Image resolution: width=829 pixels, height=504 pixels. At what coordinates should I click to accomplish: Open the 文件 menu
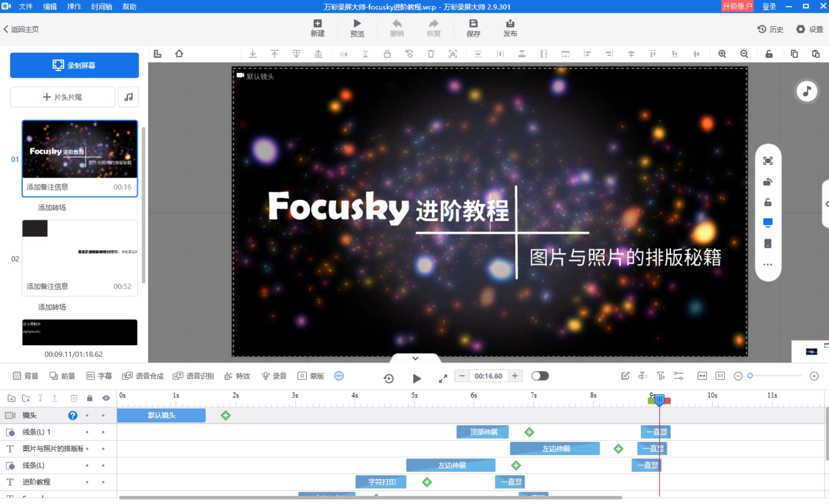point(26,6)
